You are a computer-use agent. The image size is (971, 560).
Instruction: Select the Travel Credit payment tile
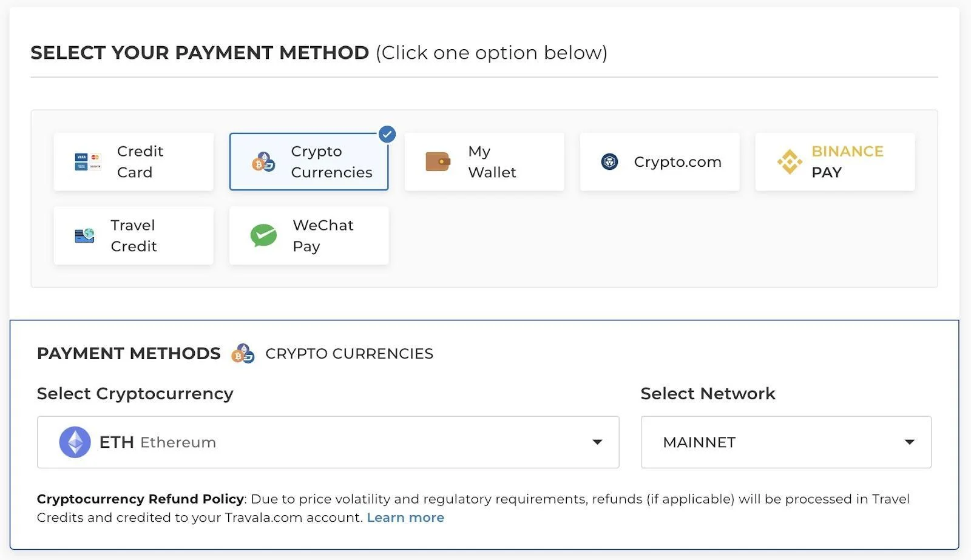click(x=134, y=235)
